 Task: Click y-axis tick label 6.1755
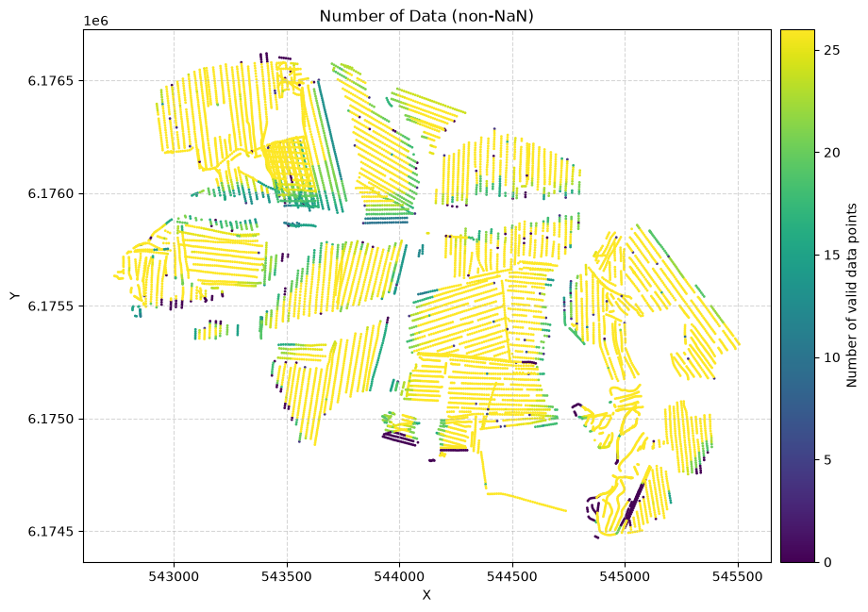(50, 306)
